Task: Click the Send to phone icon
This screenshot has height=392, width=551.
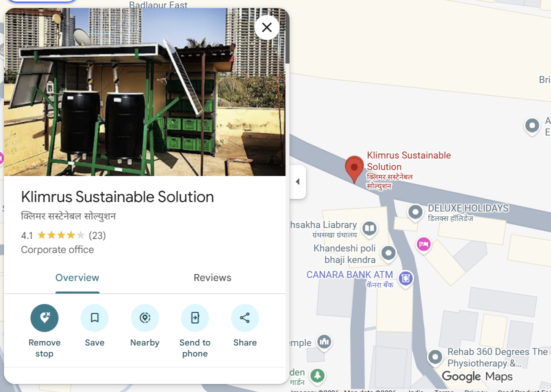Action: (x=195, y=318)
